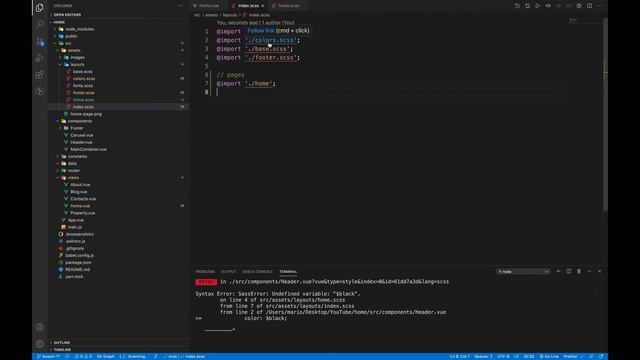Viewport: 640px width, 360px height.
Task: Open Git Graph from the status bar
Action: pyautogui.click(x=106, y=356)
